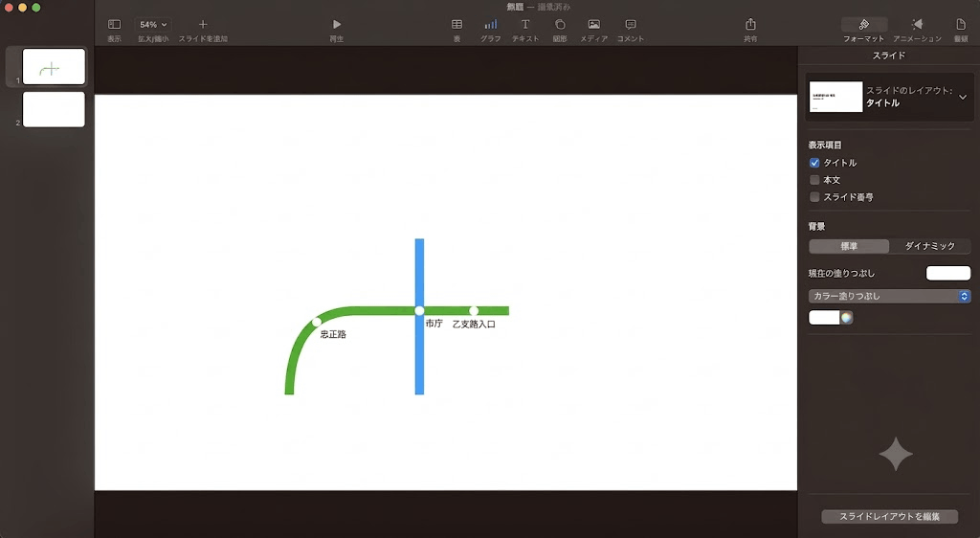Open the color wheel picker icon
Screen dimensions: 980x538
[846, 318]
